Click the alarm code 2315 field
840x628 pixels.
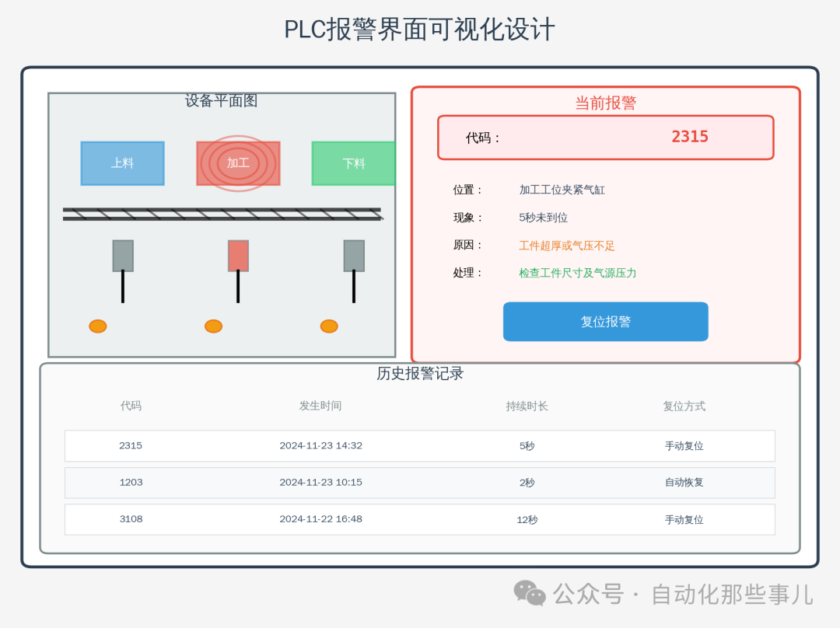point(605,138)
